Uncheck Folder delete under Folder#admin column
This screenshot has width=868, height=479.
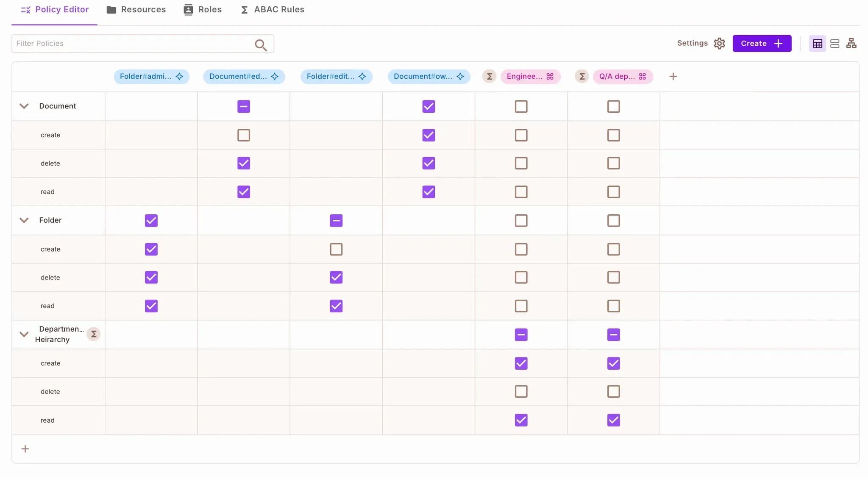click(151, 277)
